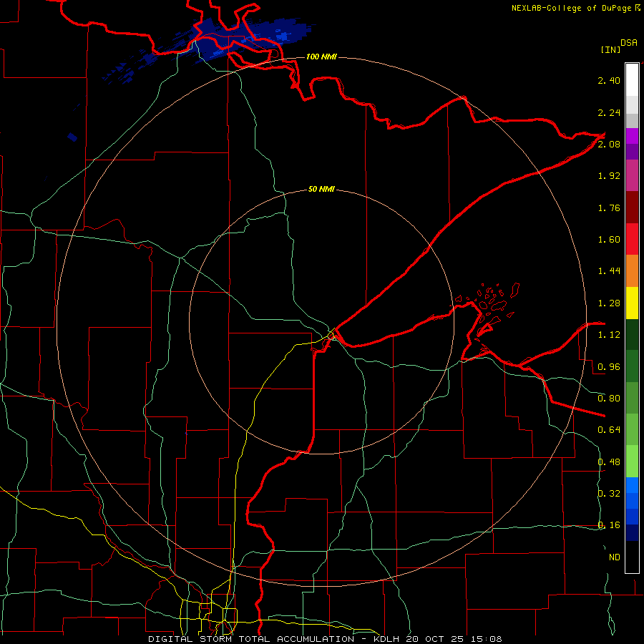Click the 2.40 legend value

(x=609, y=80)
